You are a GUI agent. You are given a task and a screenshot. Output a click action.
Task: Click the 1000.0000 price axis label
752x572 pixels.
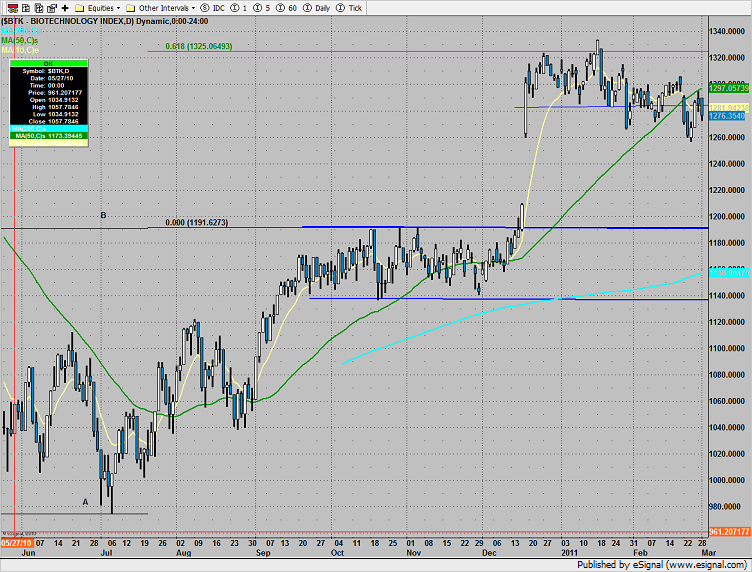727,480
